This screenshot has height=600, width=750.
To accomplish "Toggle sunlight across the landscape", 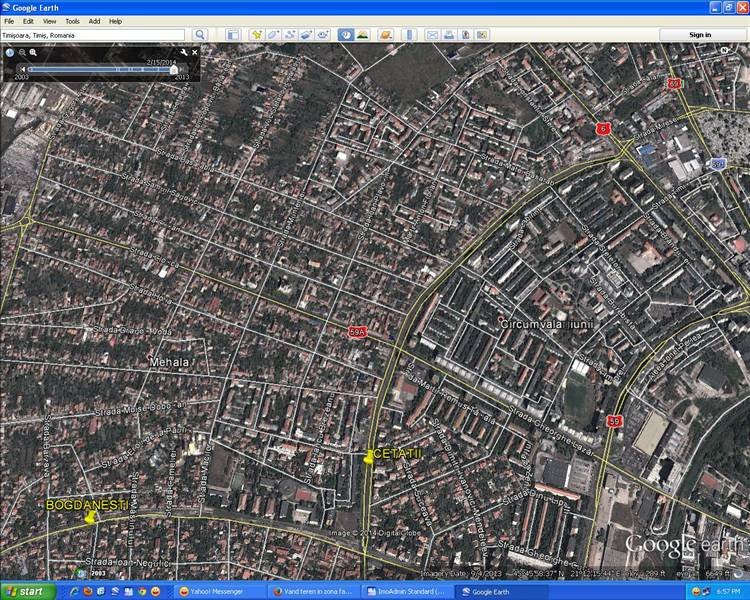I will tap(362, 35).
